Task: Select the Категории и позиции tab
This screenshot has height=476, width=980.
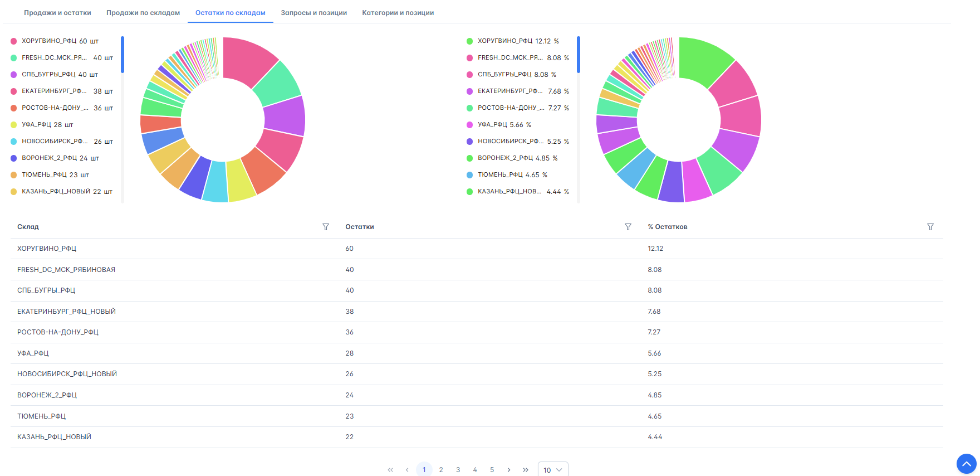Action: (x=398, y=13)
